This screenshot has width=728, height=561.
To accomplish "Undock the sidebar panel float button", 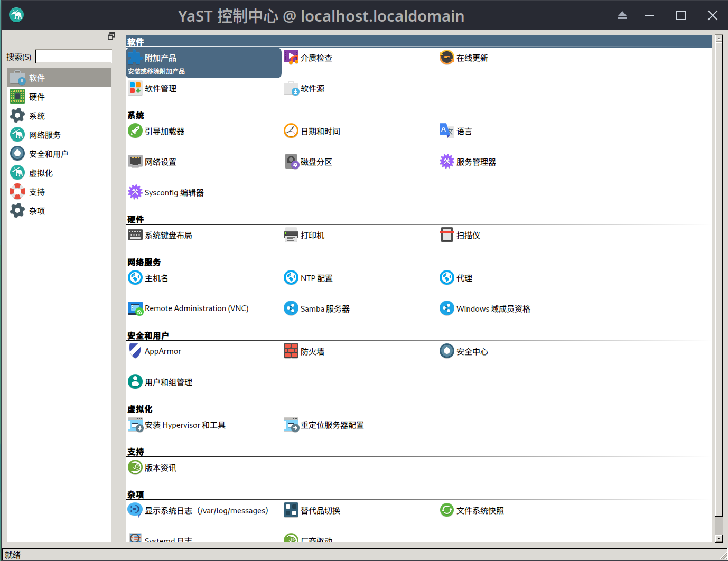I will 111,36.
